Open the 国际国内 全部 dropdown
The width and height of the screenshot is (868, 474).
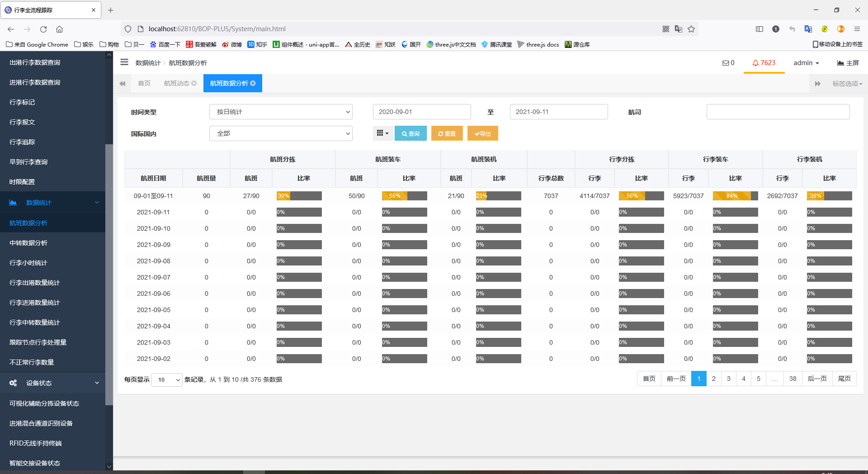280,133
